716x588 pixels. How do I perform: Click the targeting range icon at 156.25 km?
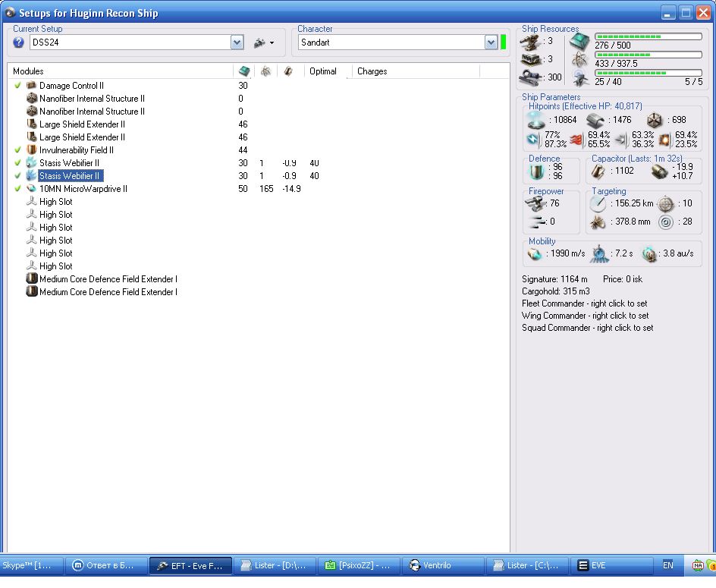pos(598,204)
